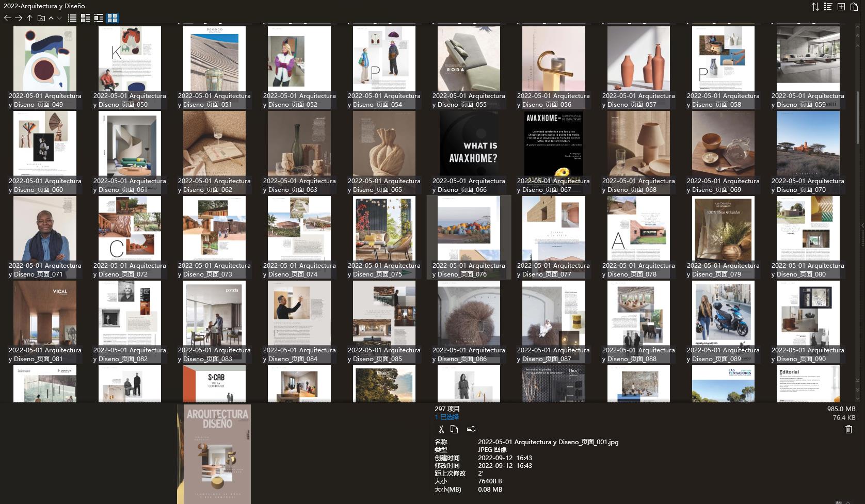Expand previous item with up chevron
Image resolution: width=865 pixels, height=504 pixels.
[x=51, y=18]
